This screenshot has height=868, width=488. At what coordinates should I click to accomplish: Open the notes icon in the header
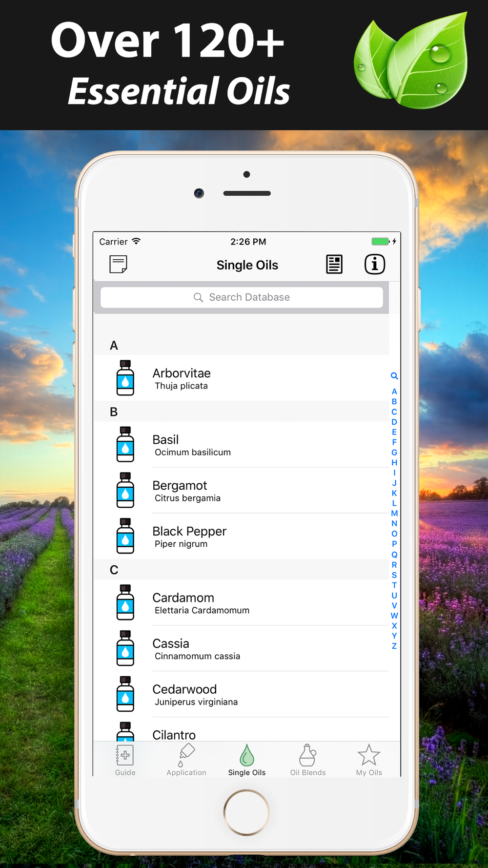[118, 265]
